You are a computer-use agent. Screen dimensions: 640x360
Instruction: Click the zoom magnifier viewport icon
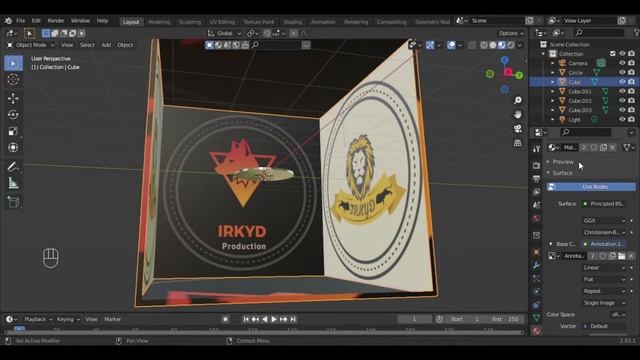518,100
